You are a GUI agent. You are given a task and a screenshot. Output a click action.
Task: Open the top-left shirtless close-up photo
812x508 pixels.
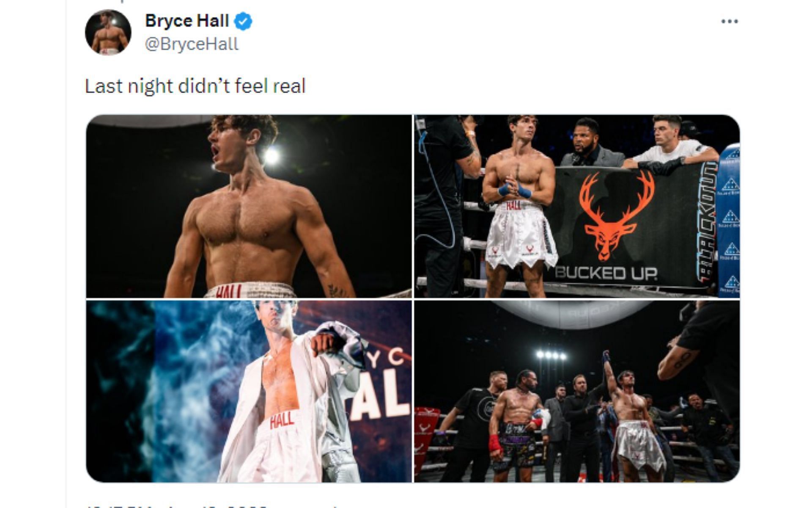coord(249,206)
